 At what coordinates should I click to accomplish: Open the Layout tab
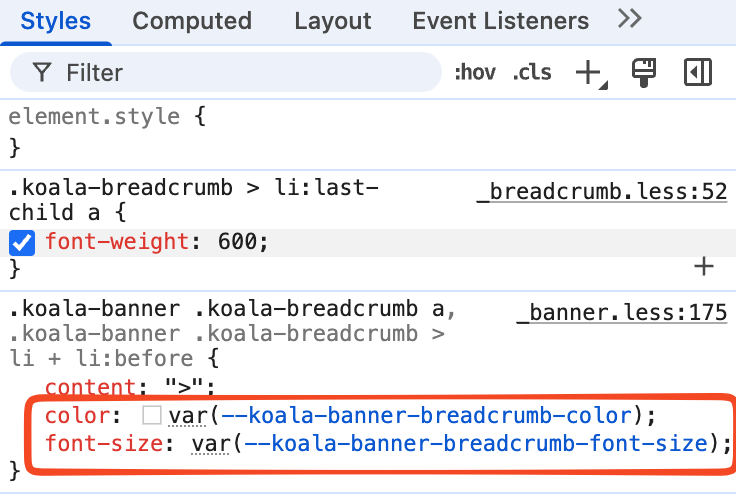333,20
